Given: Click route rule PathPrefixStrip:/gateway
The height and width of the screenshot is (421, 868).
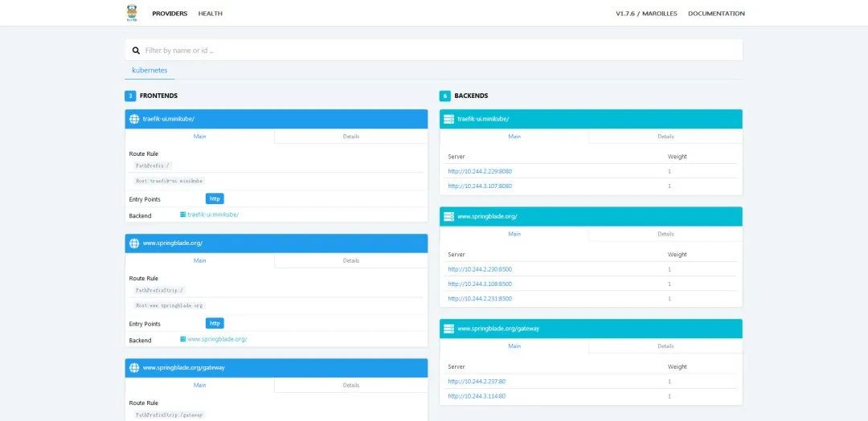Looking at the screenshot, I should pyautogui.click(x=170, y=415).
